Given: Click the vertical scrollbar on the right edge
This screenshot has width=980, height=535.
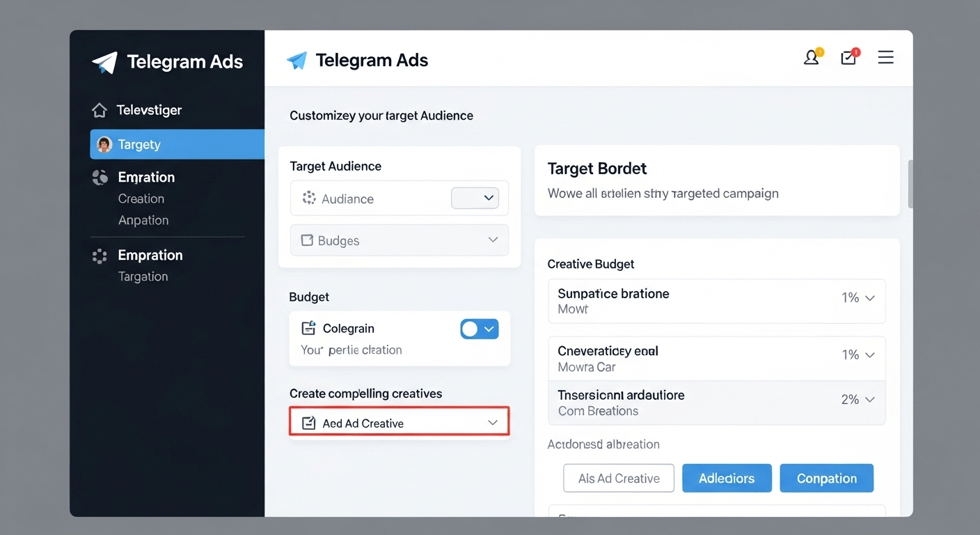Looking at the screenshot, I should point(910,184).
